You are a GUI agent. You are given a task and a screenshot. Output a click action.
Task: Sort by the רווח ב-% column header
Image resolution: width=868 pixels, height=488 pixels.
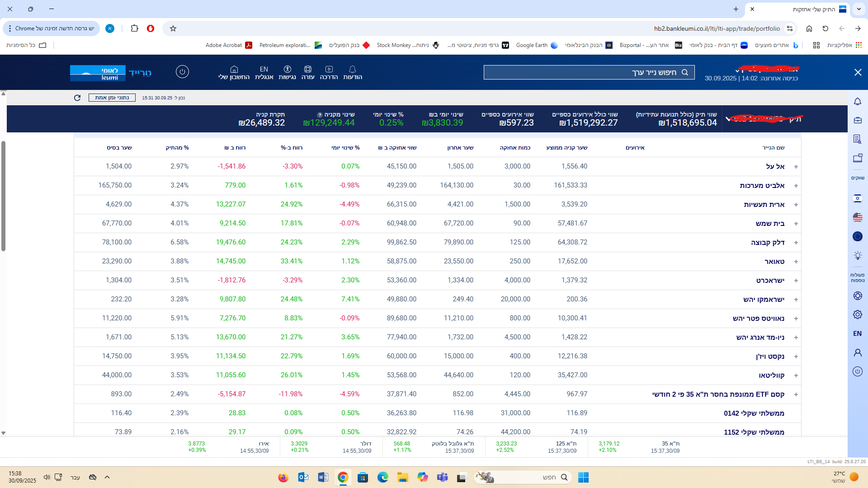(292, 148)
